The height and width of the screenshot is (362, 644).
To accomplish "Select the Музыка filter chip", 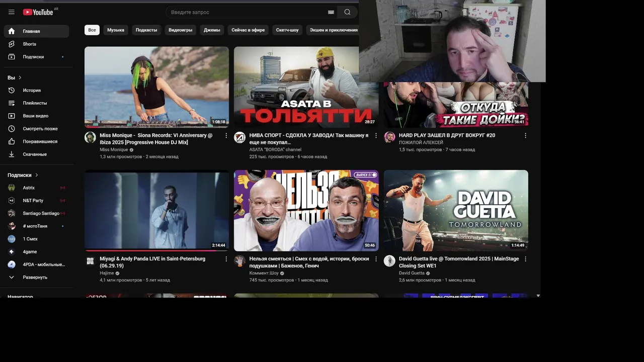I will pos(116,30).
